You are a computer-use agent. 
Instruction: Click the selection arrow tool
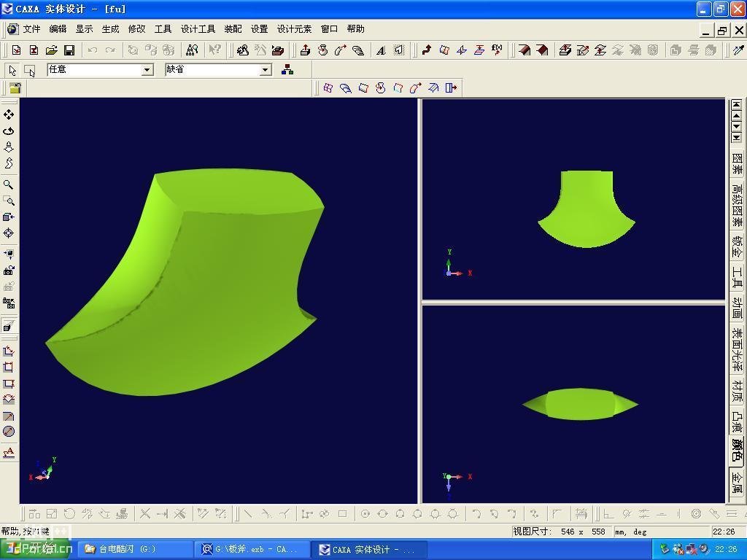12,71
